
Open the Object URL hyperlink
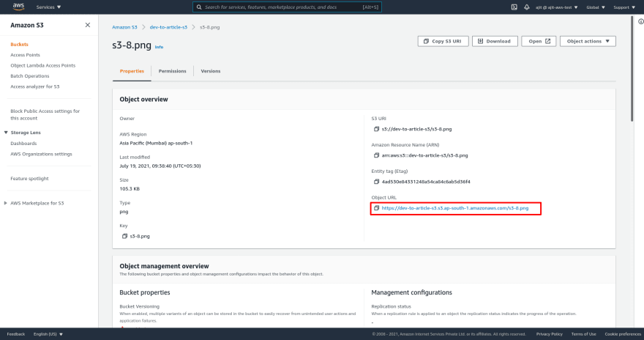[x=455, y=208]
